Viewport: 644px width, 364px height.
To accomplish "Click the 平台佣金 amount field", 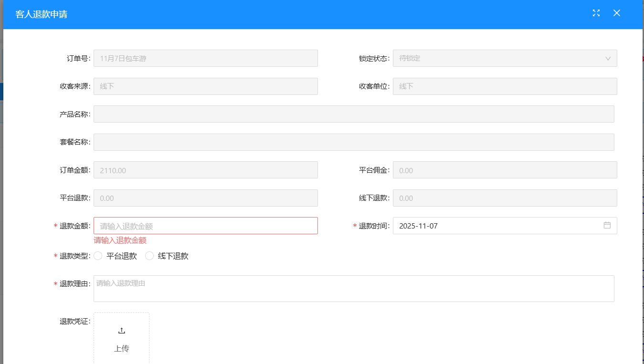I will (505, 170).
